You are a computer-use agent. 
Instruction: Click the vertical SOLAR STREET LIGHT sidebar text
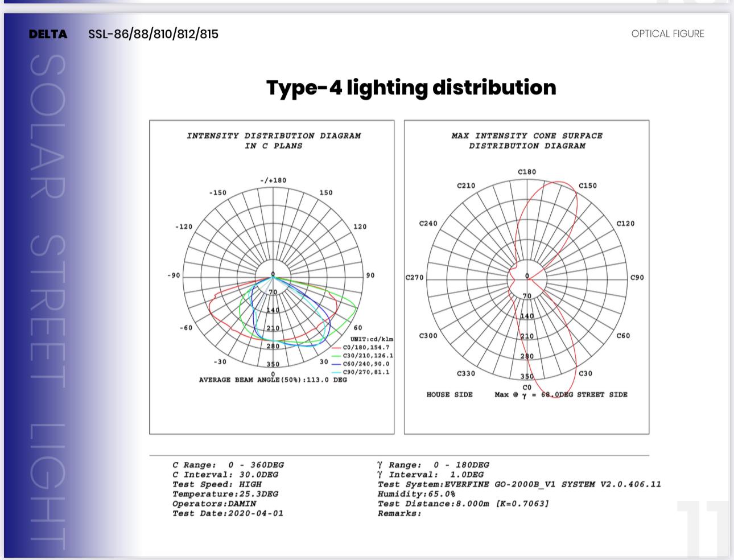47,296
